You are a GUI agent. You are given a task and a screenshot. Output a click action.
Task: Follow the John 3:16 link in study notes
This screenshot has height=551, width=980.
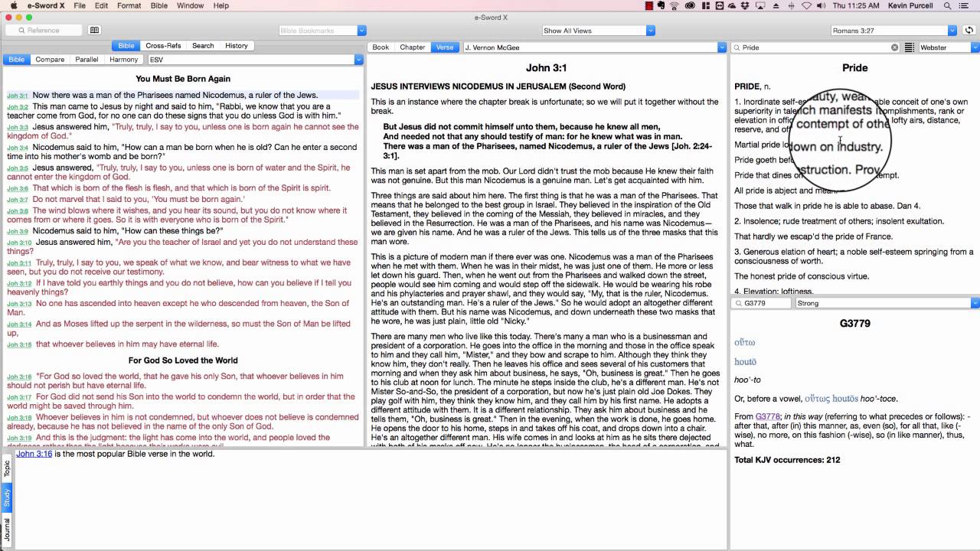[34, 454]
